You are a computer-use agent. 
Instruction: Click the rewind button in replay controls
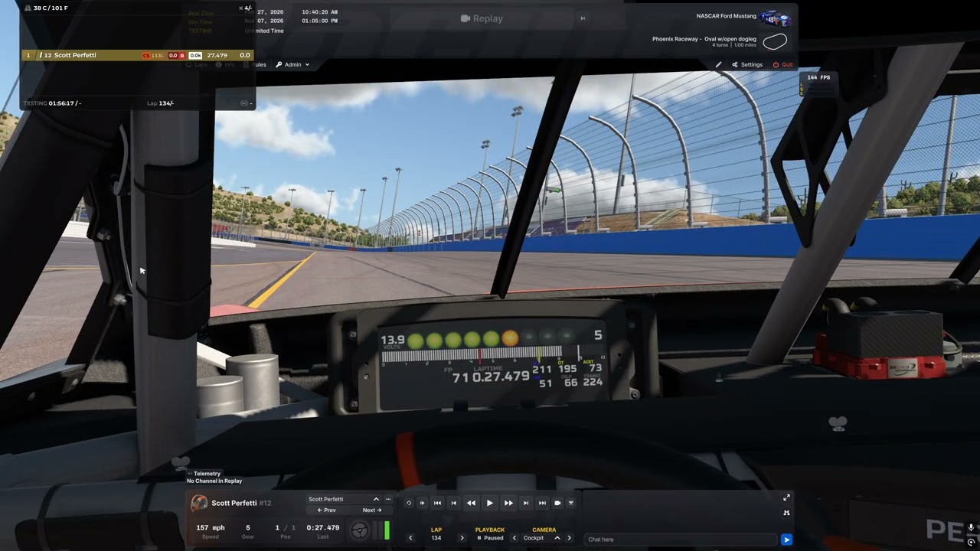point(471,503)
